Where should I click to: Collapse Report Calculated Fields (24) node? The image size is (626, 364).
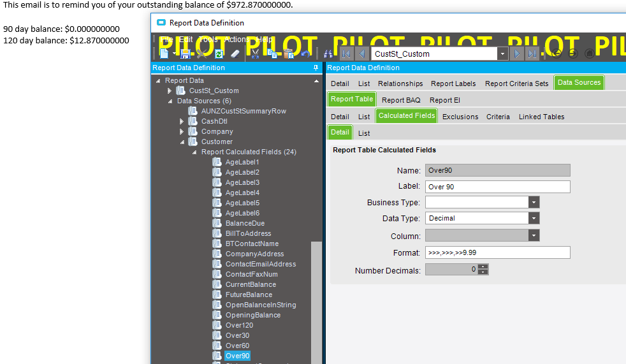(194, 152)
